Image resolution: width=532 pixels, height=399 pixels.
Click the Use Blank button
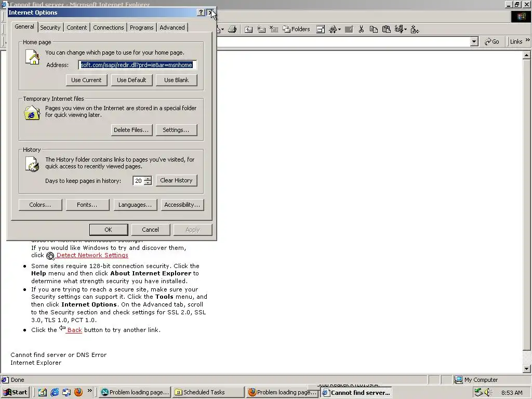(177, 80)
